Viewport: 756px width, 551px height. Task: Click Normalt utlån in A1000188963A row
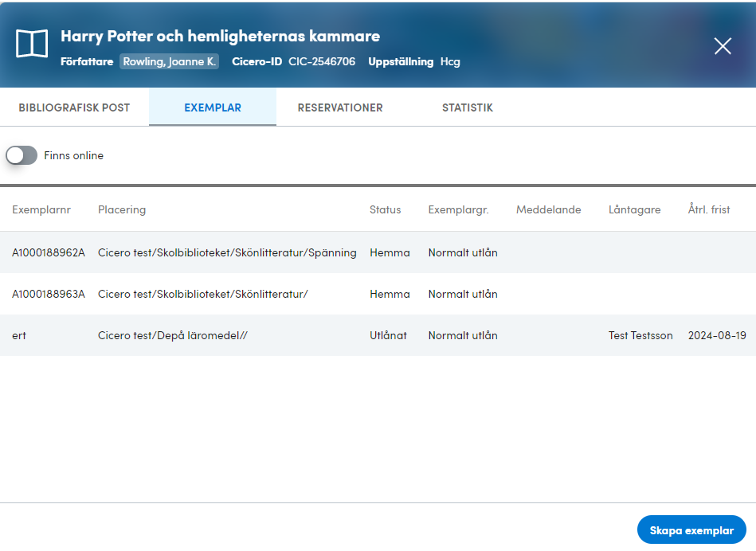[463, 294]
